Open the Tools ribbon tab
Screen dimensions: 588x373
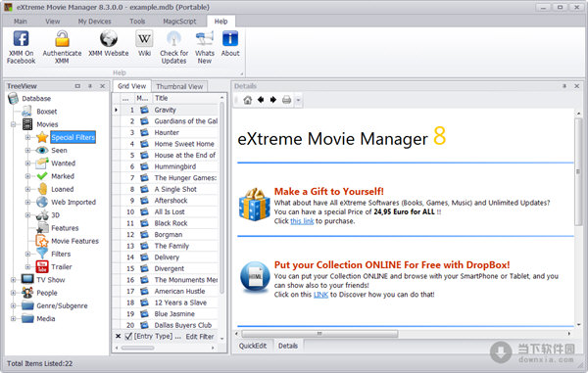tap(137, 22)
